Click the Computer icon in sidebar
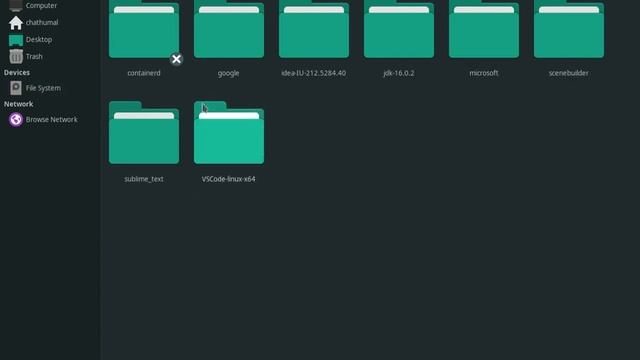The image size is (640, 360). coord(16,5)
